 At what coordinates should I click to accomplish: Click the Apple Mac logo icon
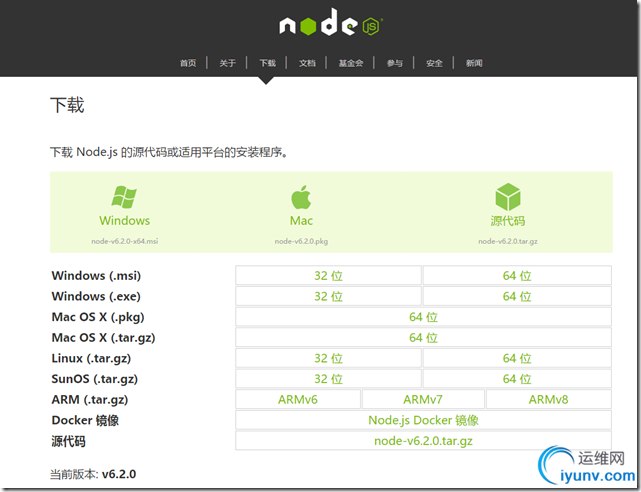coord(301,197)
